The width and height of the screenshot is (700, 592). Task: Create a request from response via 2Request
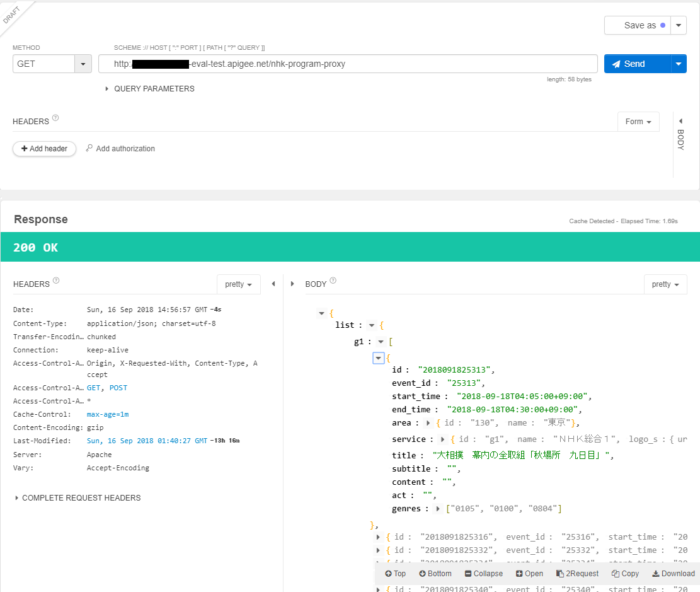click(x=577, y=574)
